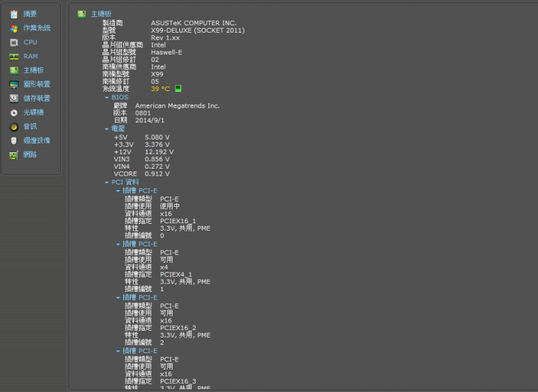Click the mouse peripherals icon
Viewport: 538px width, 392px height.
click(13, 140)
